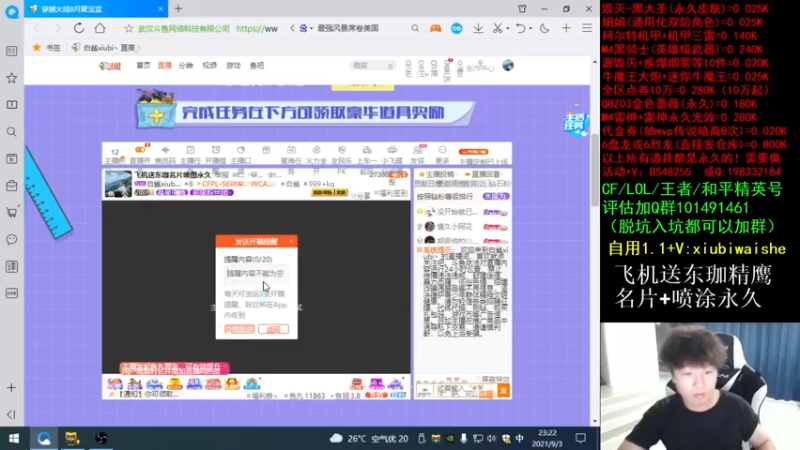The height and width of the screenshot is (450, 800).
Task: Expand the undo history dropdown arrow
Action: (530, 29)
